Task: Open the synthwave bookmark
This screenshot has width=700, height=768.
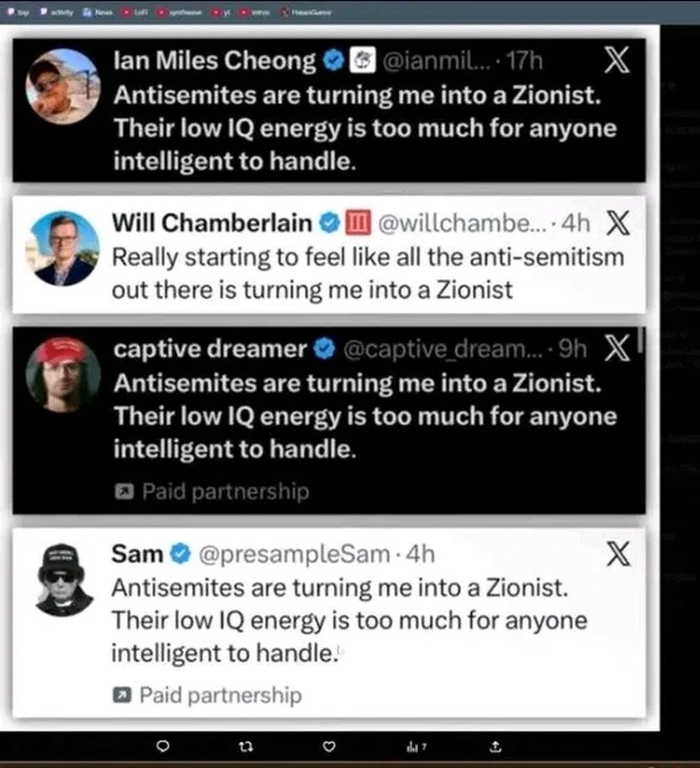Action: [181, 12]
